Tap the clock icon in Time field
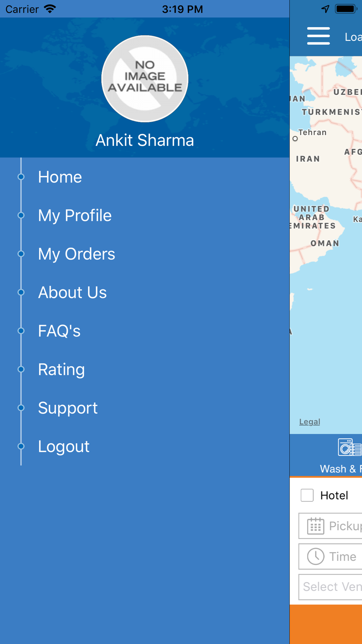Screen dimensions: 362x644 click(316, 556)
